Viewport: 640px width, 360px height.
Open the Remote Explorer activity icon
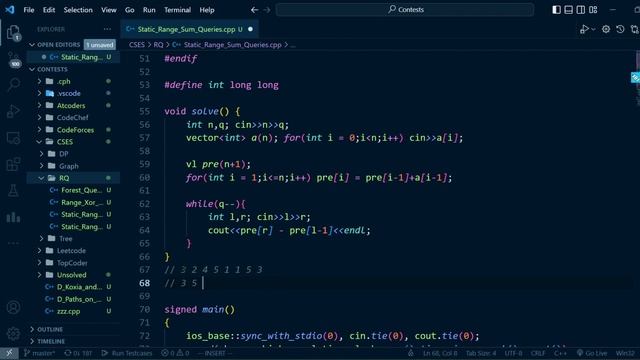tap(13, 138)
